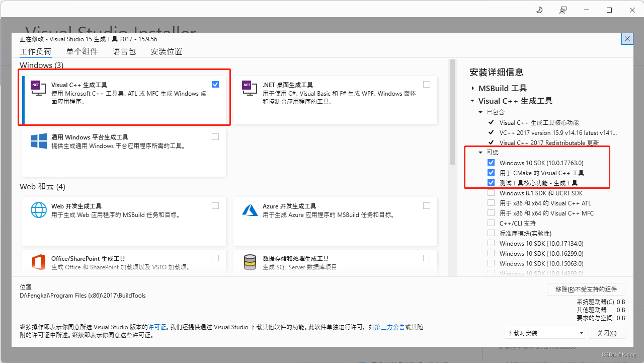Image resolution: width=644 pixels, height=363 pixels.
Task: Check the Azure 开发生成工具 checkbox
Action: [427, 205]
